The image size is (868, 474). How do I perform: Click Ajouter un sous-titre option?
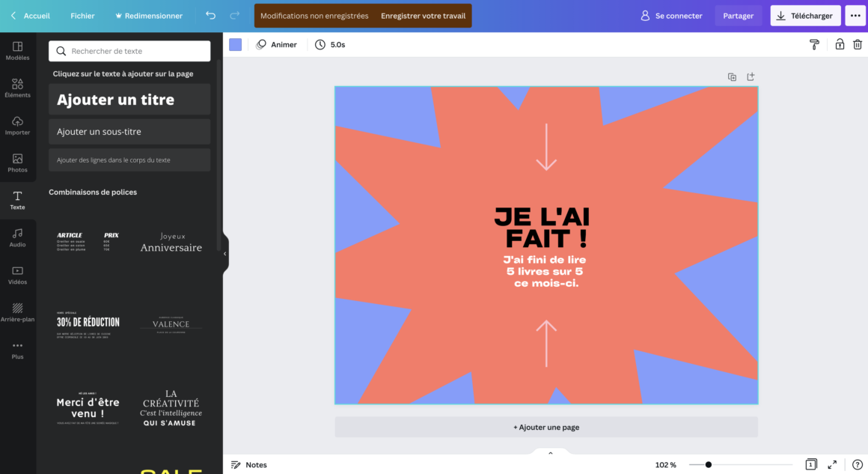click(129, 132)
